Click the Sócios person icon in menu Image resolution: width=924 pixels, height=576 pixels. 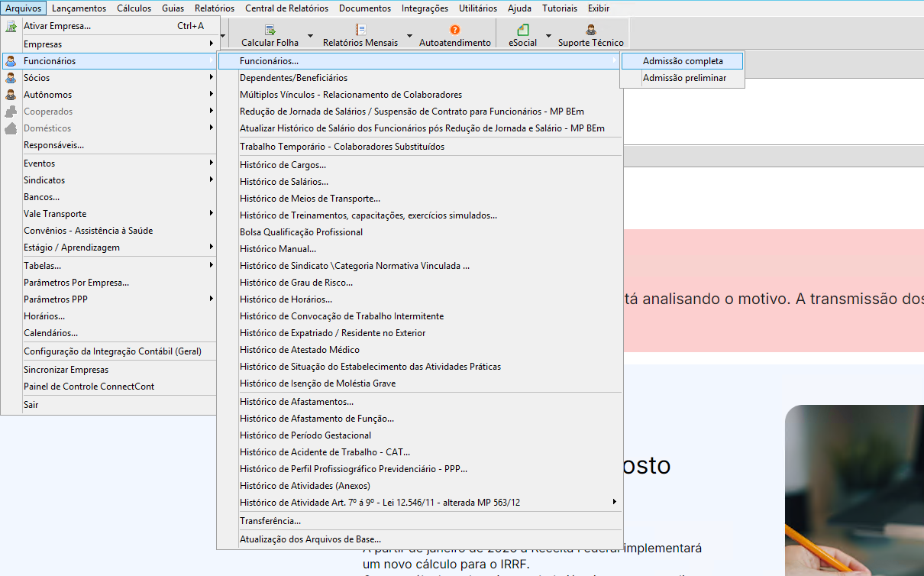pyautogui.click(x=11, y=78)
